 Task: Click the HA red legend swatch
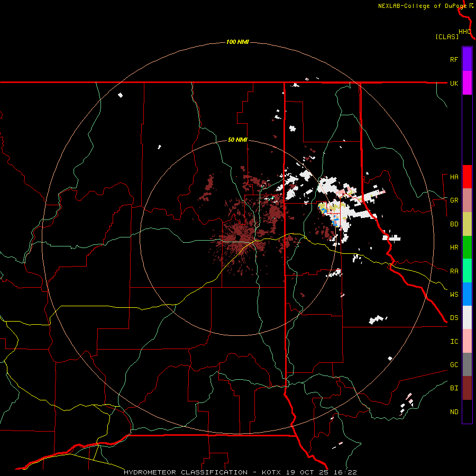(467, 177)
